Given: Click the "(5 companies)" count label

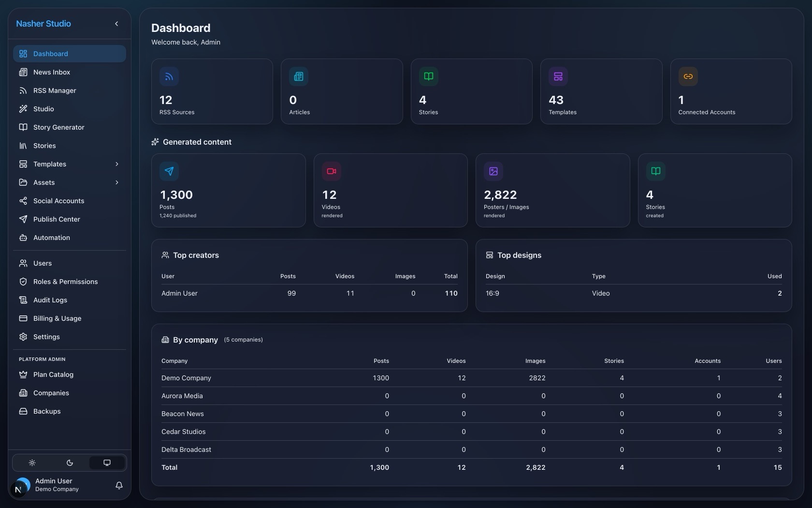Looking at the screenshot, I should pos(243,340).
